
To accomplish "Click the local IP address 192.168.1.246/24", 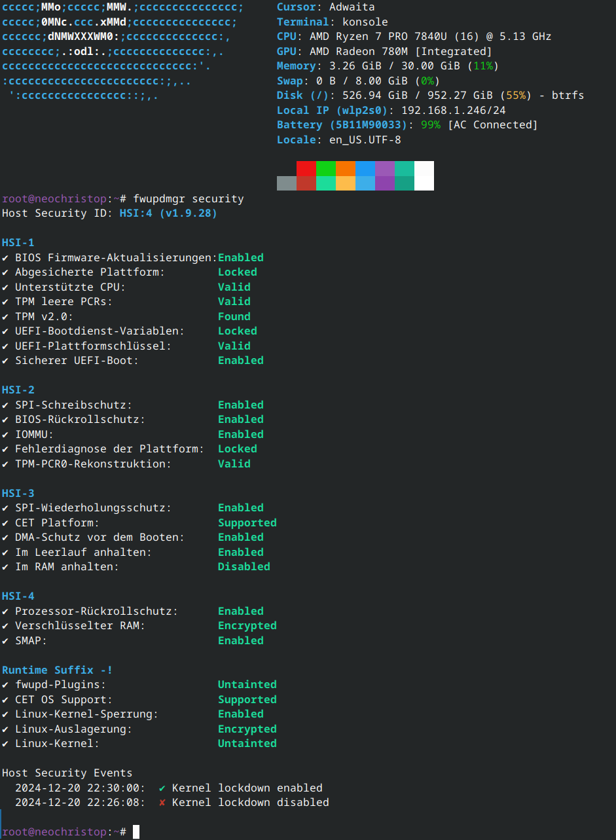I will (453, 110).
